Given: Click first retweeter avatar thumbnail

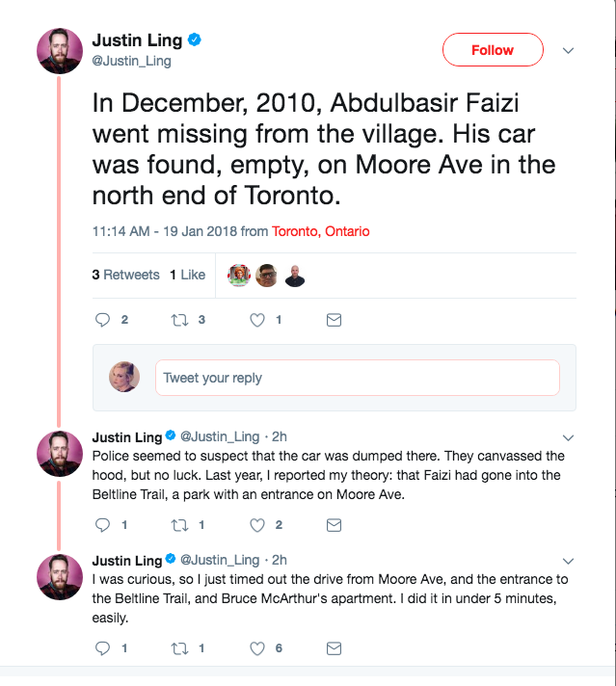Looking at the screenshot, I should (240, 276).
